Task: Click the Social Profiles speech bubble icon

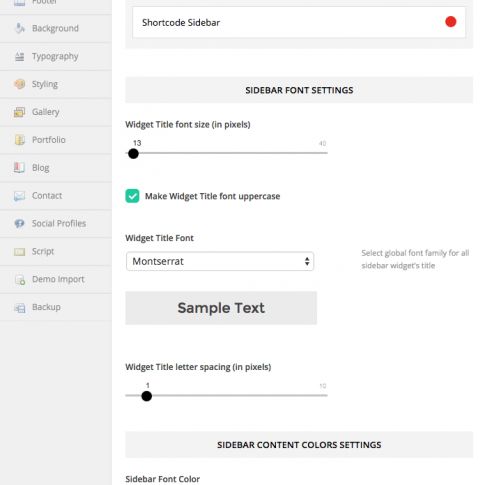Action: (x=19, y=223)
